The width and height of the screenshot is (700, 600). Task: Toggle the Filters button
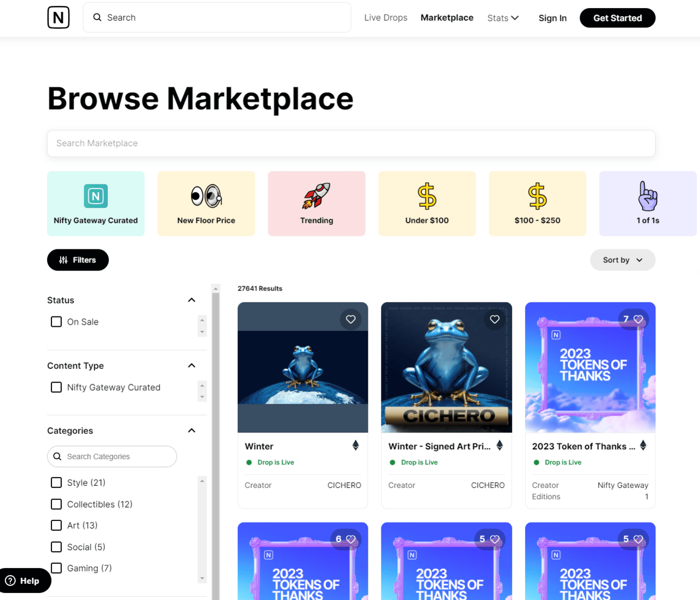click(x=78, y=260)
